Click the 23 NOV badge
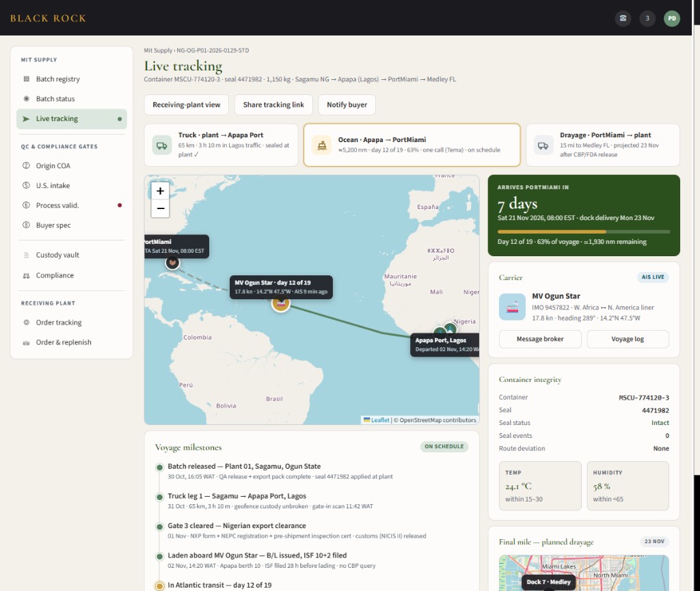Screen dimensions: 700x591 tap(654, 542)
